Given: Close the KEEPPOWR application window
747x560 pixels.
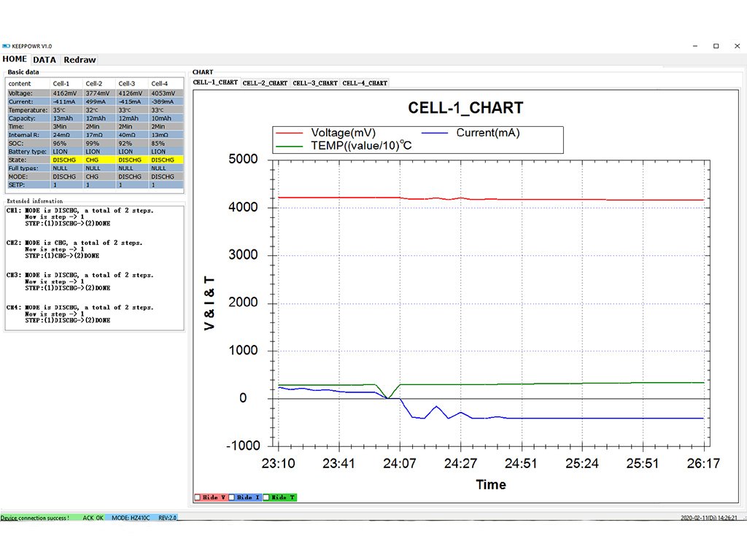Looking at the screenshot, I should point(738,46).
